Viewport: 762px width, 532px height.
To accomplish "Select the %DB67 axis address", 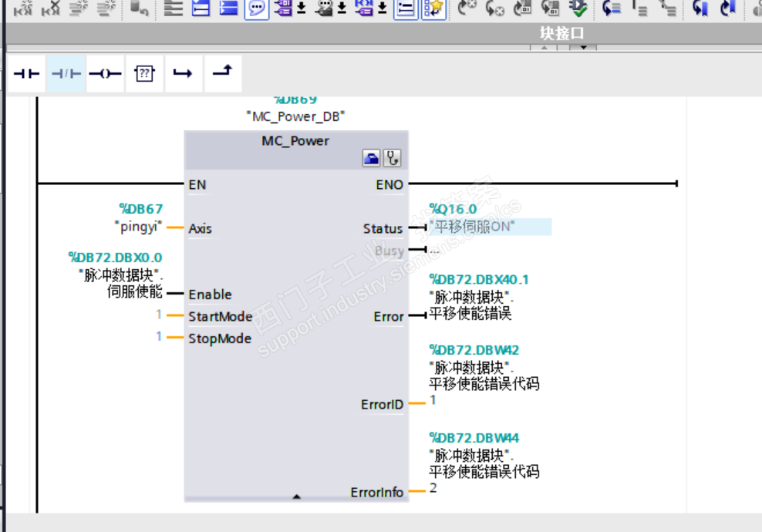I will 141,209.
